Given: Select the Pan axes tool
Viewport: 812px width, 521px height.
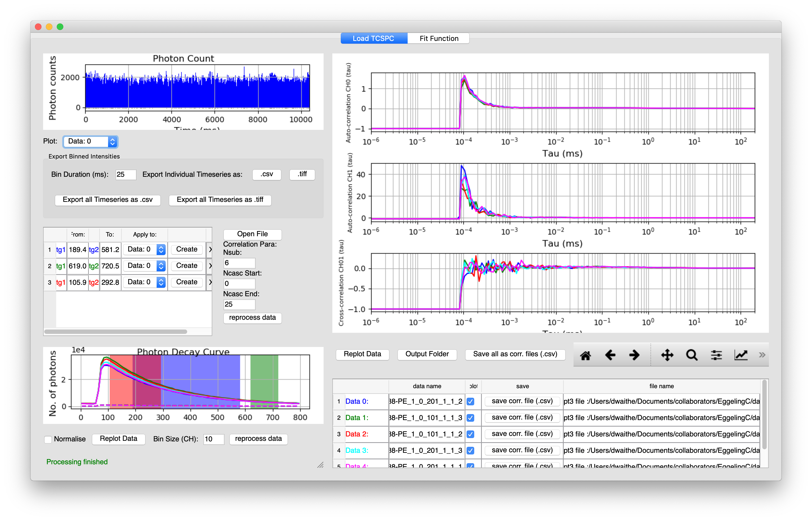Looking at the screenshot, I should click(x=667, y=355).
